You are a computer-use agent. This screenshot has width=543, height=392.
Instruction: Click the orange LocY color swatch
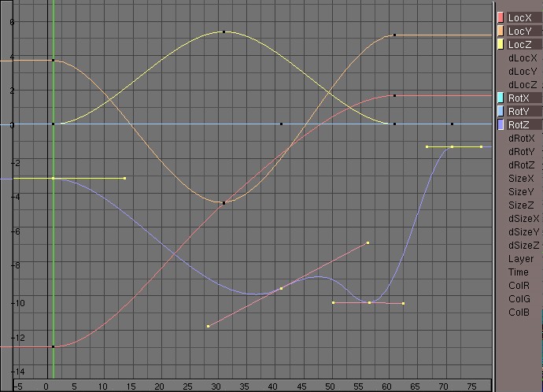[x=501, y=31]
